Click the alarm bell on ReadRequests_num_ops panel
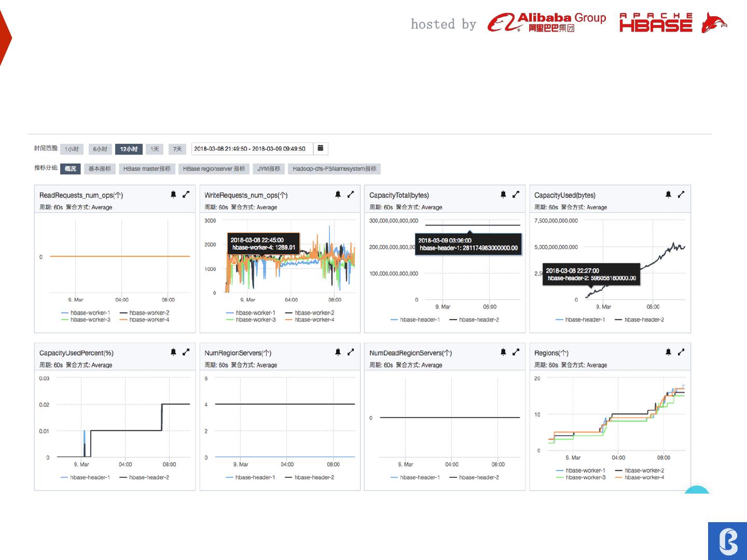This screenshot has height=560, width=747. pos(173,194)
